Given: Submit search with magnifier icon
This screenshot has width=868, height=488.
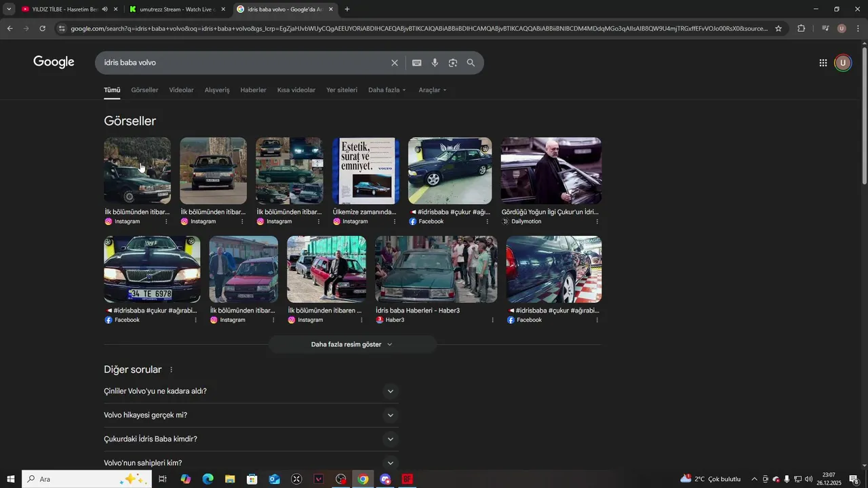Looking at the screenshot, I should coord(471,63).
